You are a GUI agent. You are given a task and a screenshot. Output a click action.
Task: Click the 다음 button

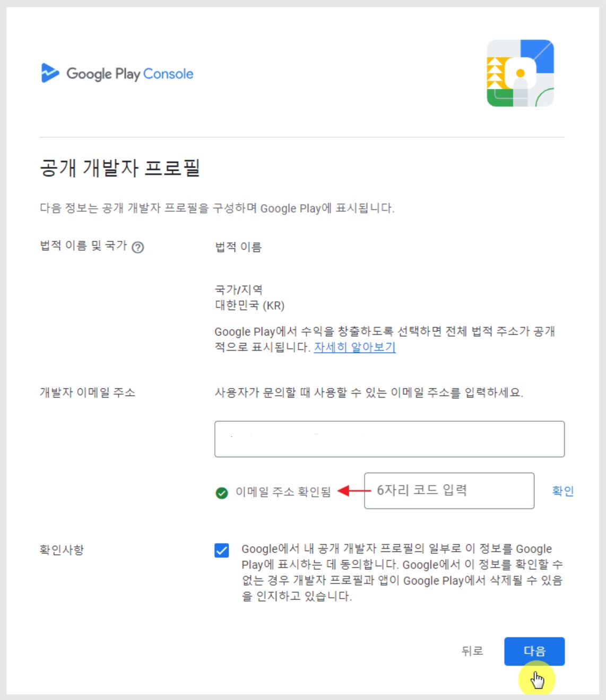(x=534, y=651)
